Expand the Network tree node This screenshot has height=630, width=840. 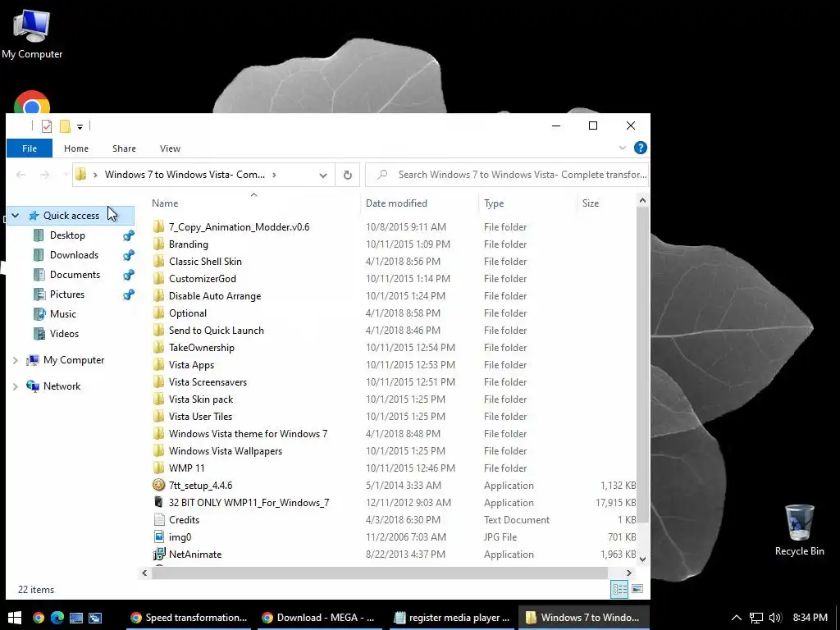click(x=16, y=386)
